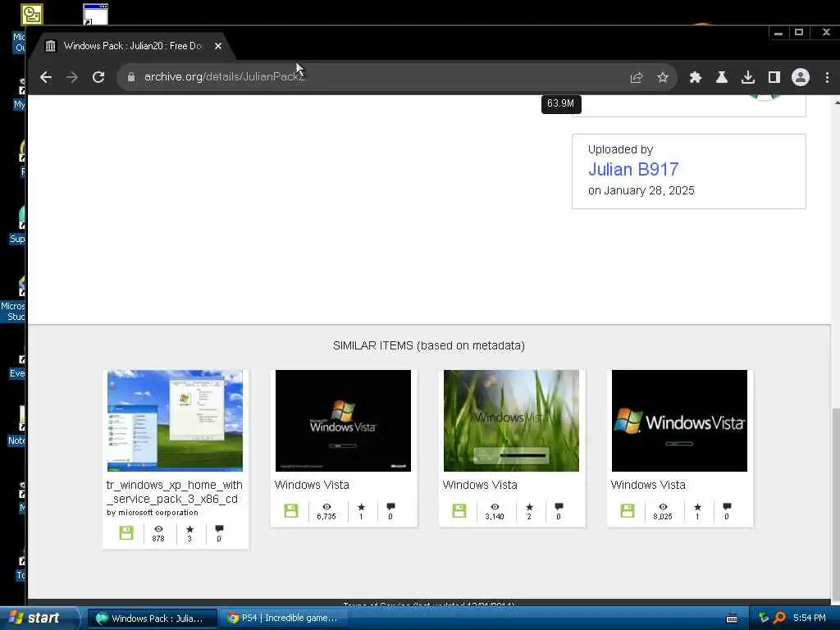The image size is (840, 630).
Task: Click 3,140 views eye icon
Action: pyautogui.click(x=495, y=506)
